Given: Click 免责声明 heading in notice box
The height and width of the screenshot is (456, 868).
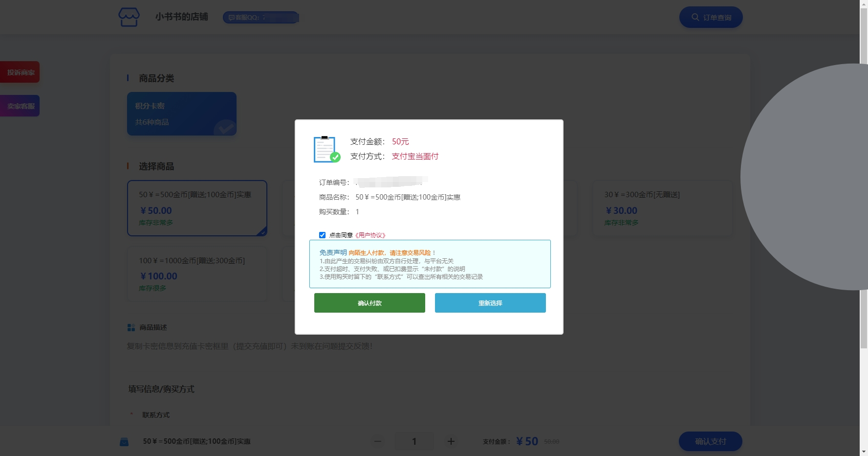Looking at the screenshot, I should tap(333, 252).
